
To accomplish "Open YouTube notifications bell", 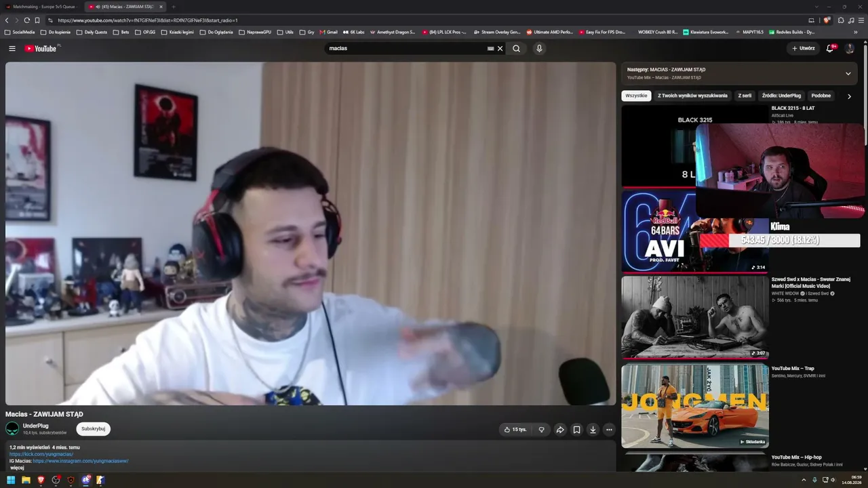I will pyautogui.click(x=830, y=48).
